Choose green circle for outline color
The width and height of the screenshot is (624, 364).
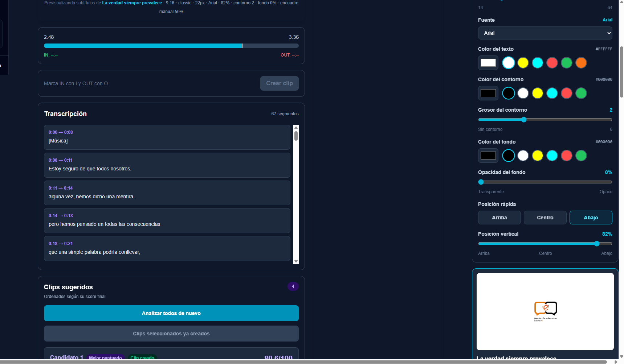pyautogui.click(x=581, y=93)
